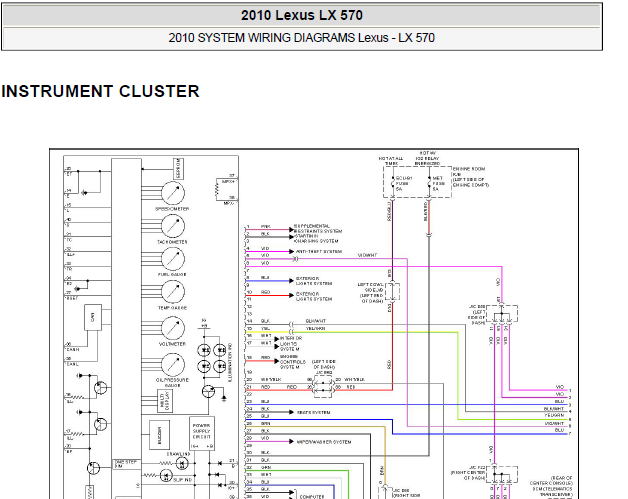Viewport: 628px width, 499px height.
Task: Click the YEL/GRN label beside pin 15
Action: (x=316, y=328)
